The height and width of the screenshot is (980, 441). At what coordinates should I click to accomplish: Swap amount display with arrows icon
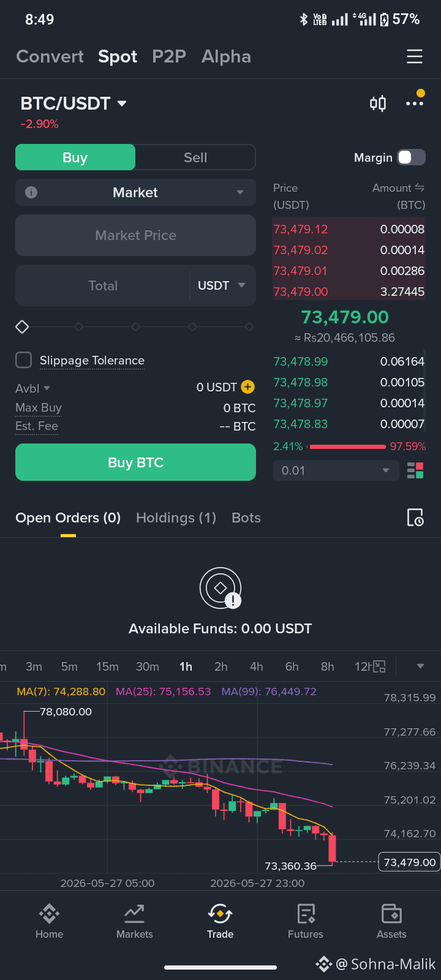[x=420, y=187]
